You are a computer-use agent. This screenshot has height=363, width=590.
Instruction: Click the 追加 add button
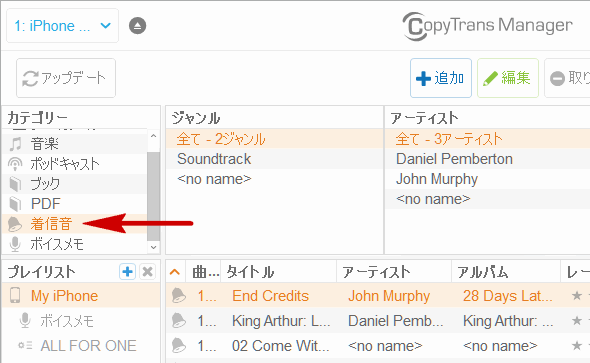pos(441,78)
